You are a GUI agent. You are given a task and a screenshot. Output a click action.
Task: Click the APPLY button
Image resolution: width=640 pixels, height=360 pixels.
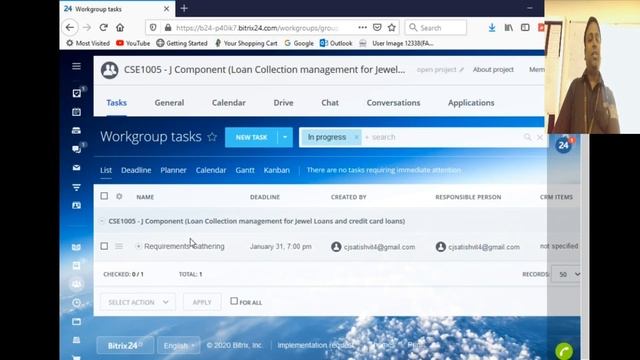202,302
